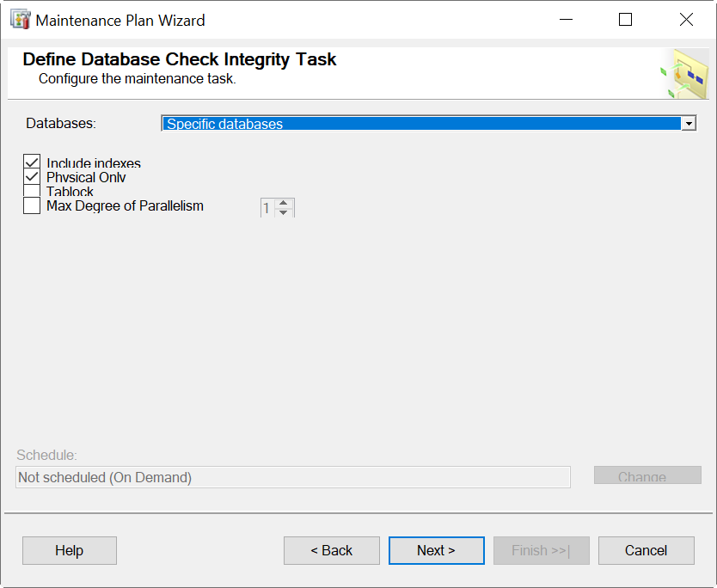Check the Max Degree of Parallelism option
Screen dimensions: 717x588
click(32, 205)
